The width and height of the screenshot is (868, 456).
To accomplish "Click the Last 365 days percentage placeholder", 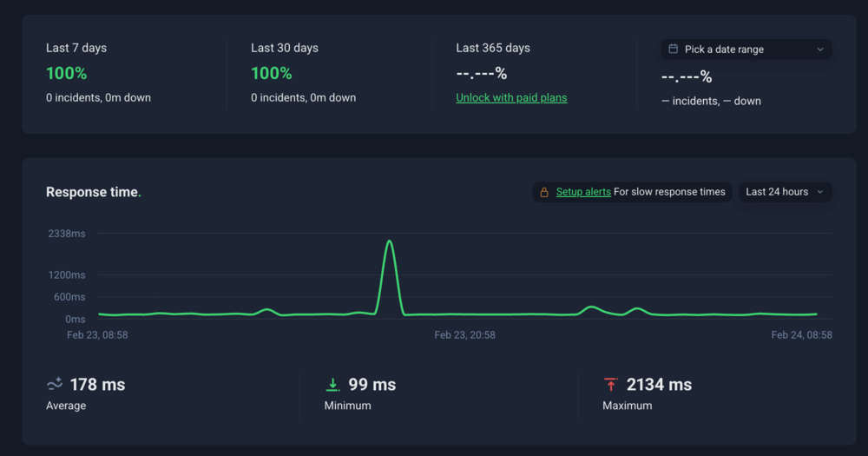I will coord(482,74).
